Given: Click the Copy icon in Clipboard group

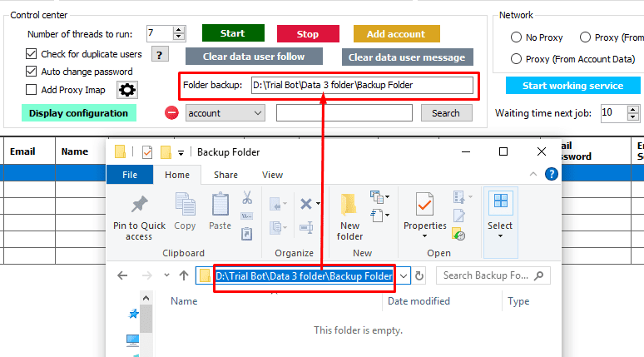Looking at the screenshot, I should click(x=185, y=205).
